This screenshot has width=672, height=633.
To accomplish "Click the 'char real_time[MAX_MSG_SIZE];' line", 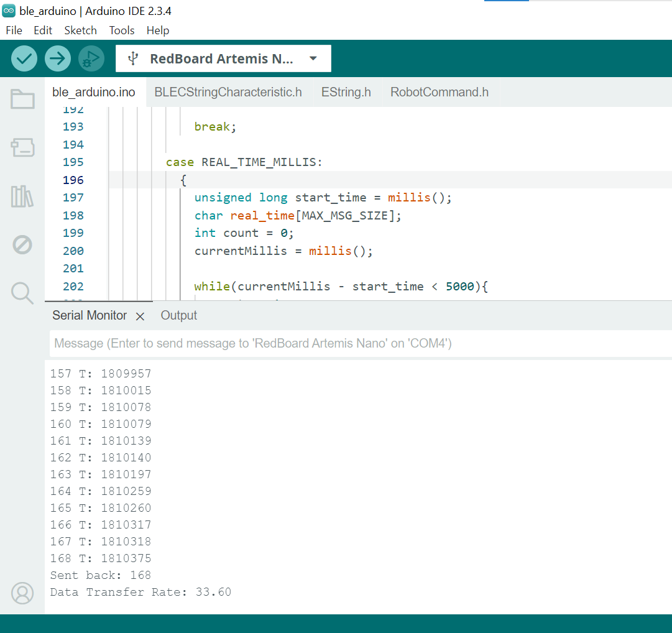I will click(298, 216).
